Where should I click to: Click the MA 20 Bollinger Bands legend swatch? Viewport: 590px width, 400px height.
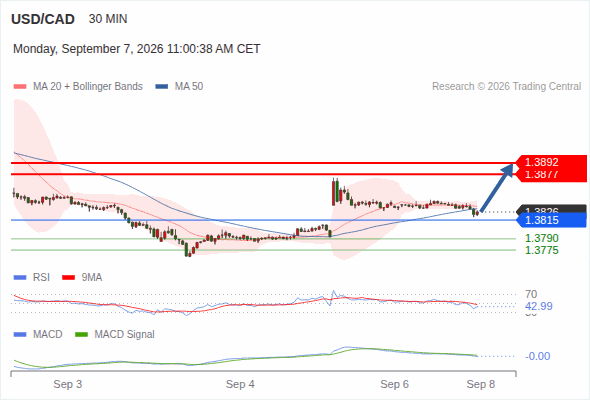(x=20, y=87)
